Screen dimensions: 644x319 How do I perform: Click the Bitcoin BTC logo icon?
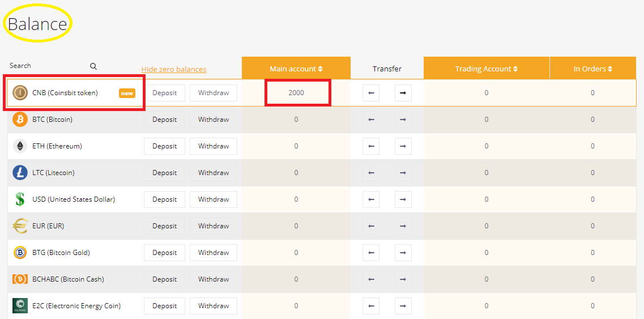pyautogui.click(x=20, y=120)
